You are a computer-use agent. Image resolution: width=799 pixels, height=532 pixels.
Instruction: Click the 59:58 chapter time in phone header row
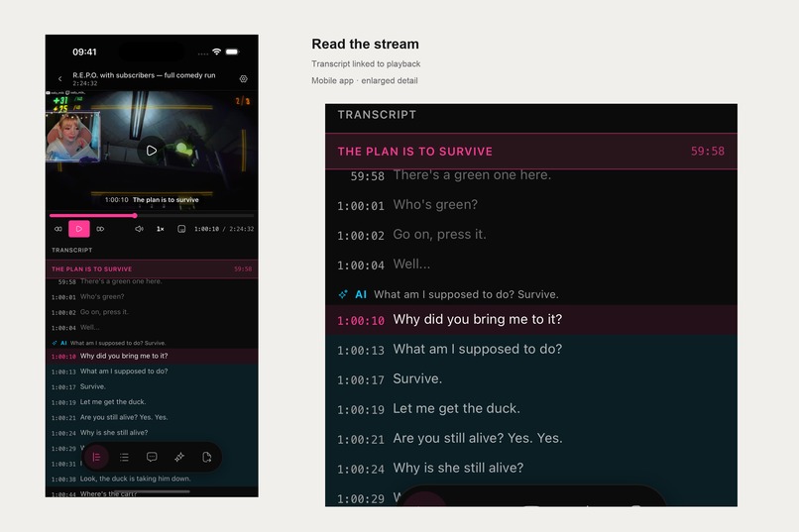[243, 268]
